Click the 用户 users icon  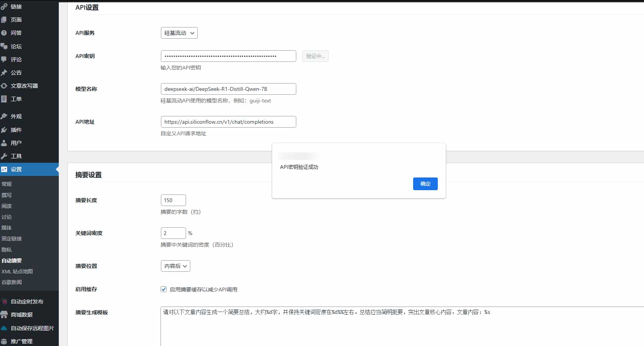(4, 143)
